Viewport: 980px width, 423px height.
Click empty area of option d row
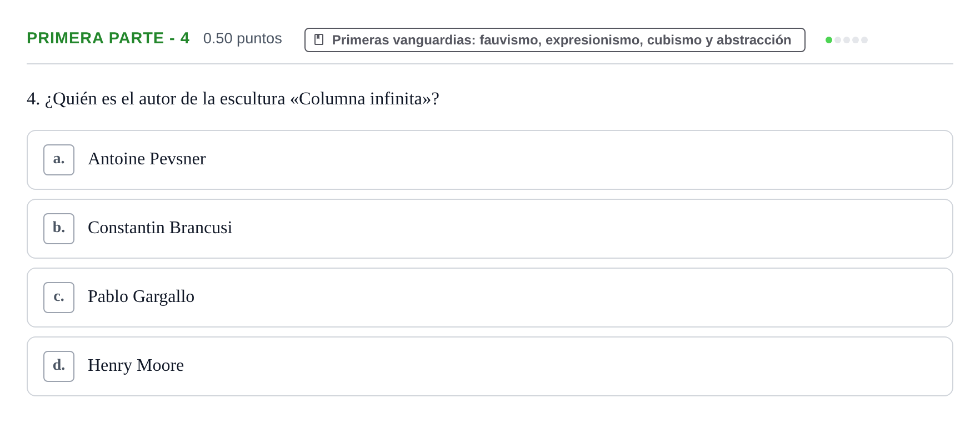556,366
